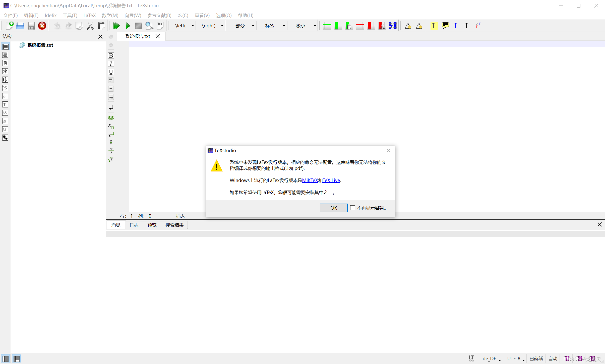Open the log file icon
Screen dimensions: 605x364
(160, 26)
